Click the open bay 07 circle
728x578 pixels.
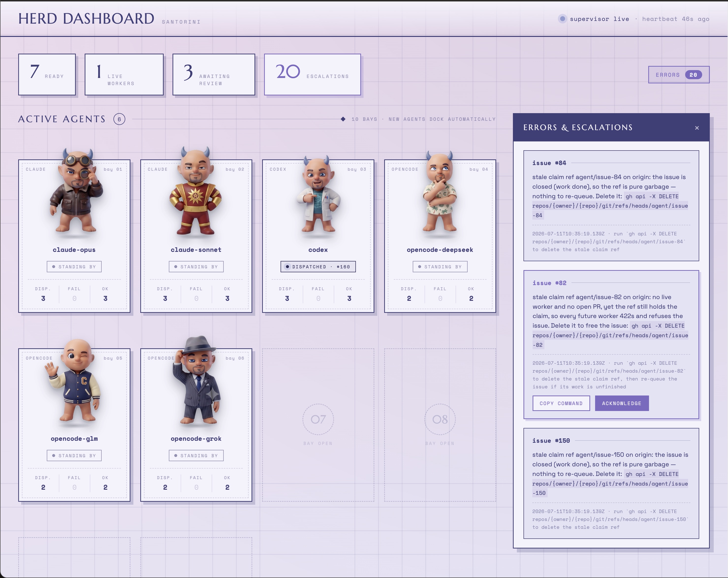pos(318,419)
